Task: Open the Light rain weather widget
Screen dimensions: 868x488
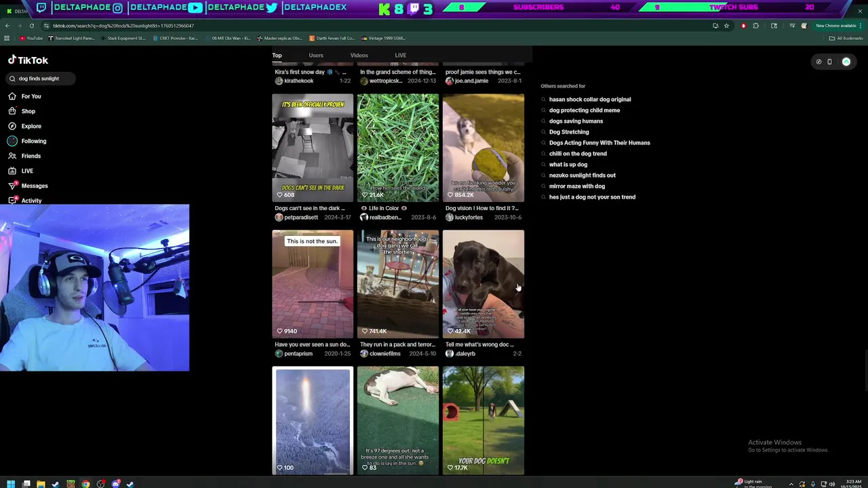Action: tap(753, 484)
